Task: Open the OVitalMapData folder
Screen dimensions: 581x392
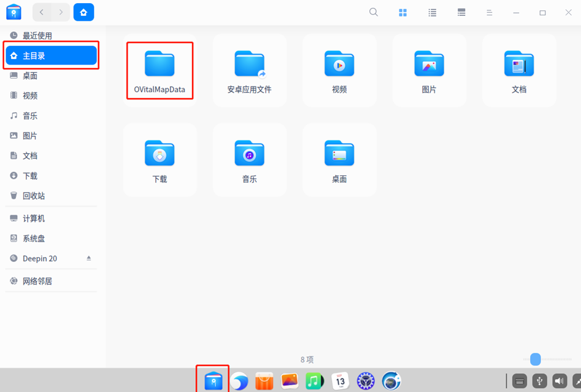Action: point(160,71)
